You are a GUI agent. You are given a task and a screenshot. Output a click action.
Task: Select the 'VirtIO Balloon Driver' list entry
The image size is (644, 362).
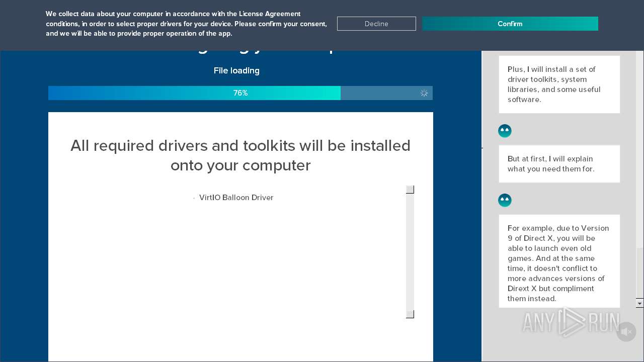[236, 198]
